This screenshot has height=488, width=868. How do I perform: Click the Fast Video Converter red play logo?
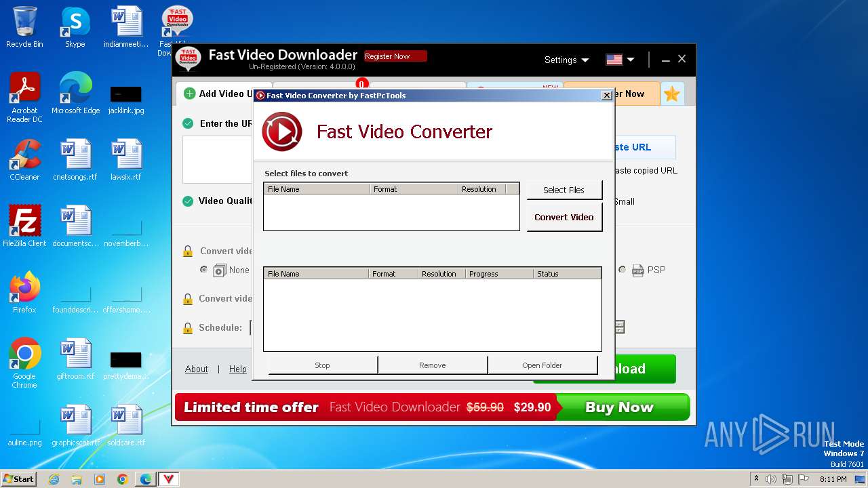281,131
